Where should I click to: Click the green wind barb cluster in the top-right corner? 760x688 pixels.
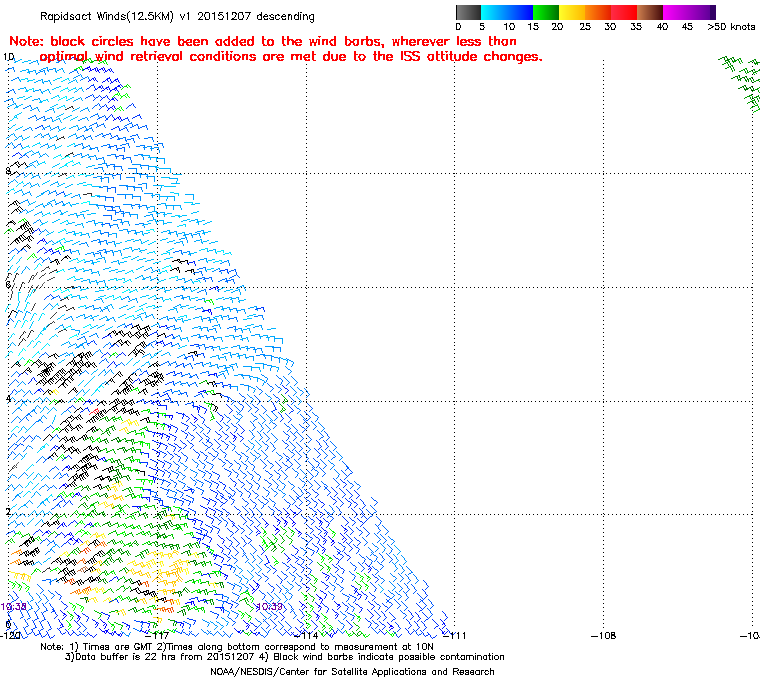tap(741, 82)
